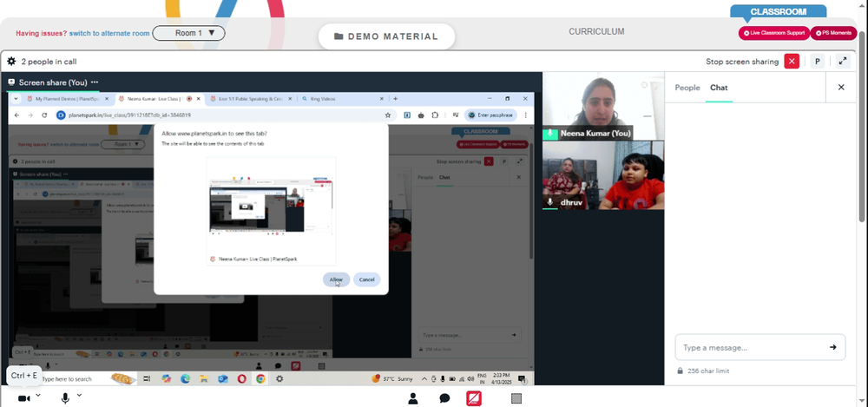Open File Explorer from the taskbar
Image resolution: width=868 pixels, height=407 pixels.
(x=204, y=379)
